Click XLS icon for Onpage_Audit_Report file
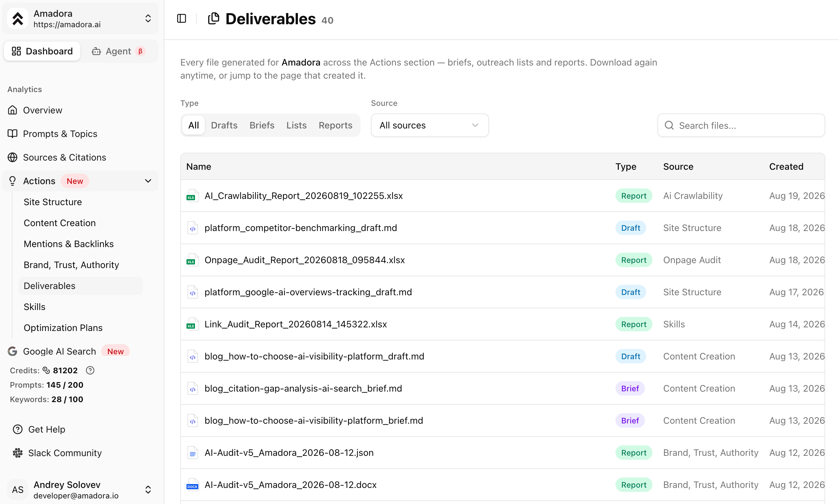 pos(192,260)
